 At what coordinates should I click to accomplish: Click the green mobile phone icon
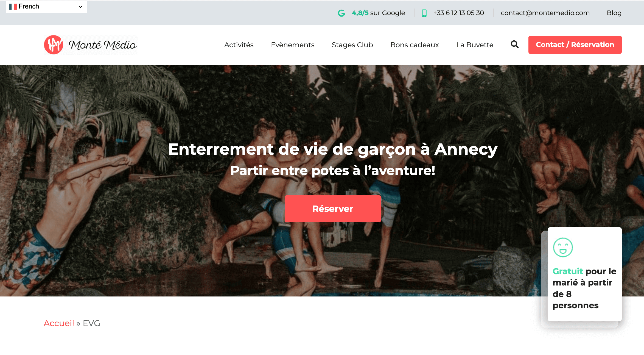tap(424, 13)
